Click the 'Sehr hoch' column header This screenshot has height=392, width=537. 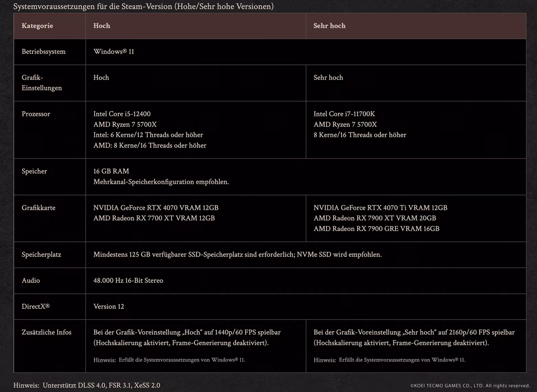click(329, 26)
